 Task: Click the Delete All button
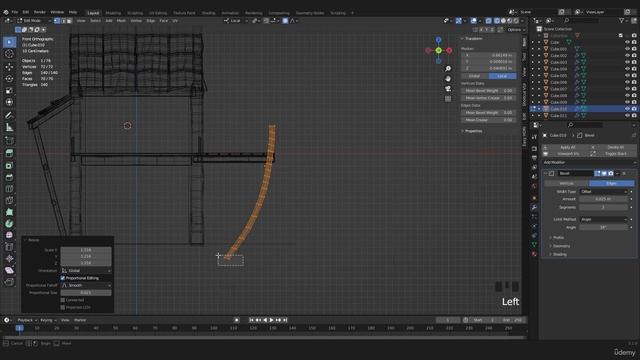point(616,147)
